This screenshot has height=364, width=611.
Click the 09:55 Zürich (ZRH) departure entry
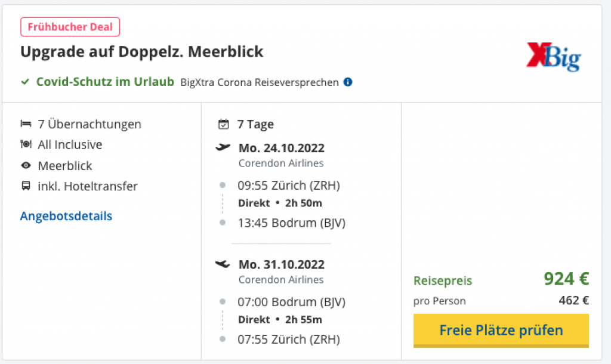pyautogui.click(x=289, y=186)
